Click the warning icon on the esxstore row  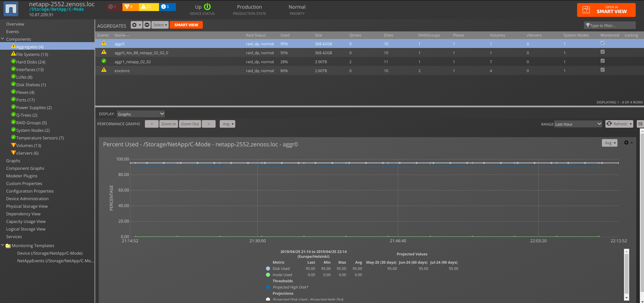tap(103, 70)
